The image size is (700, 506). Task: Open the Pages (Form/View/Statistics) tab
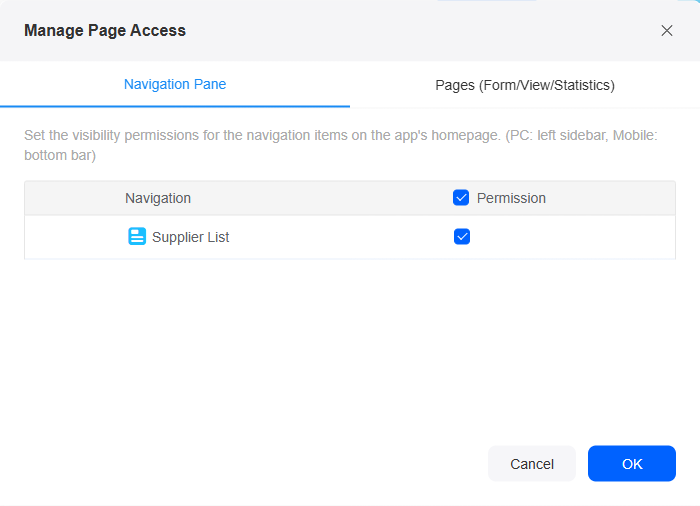tap(525, 85)
